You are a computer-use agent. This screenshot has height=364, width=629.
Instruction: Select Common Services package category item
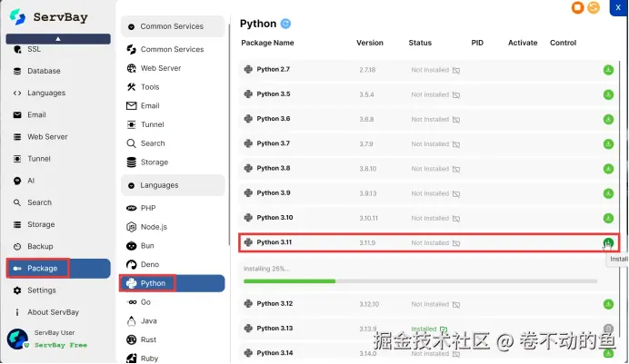[x=173, y=49]
